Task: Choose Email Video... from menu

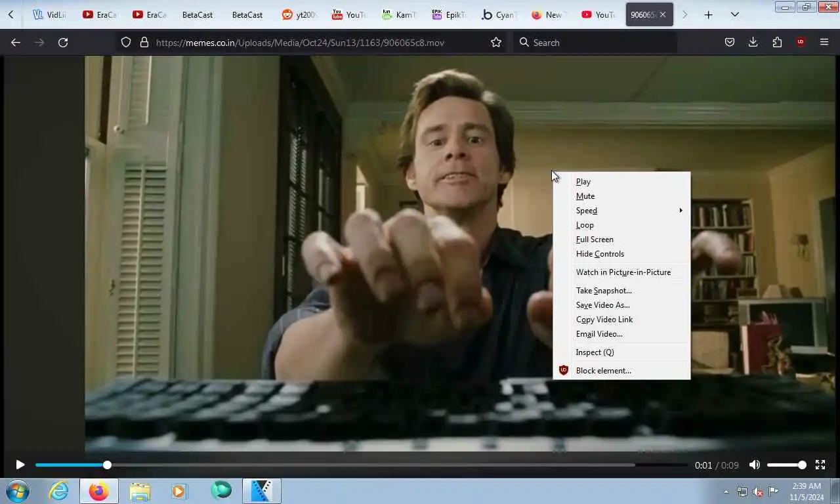Action: [621, 334]
